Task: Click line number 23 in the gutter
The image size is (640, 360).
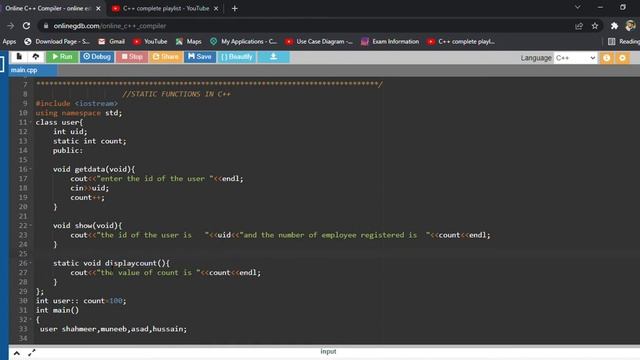Action: pos(23,235)
